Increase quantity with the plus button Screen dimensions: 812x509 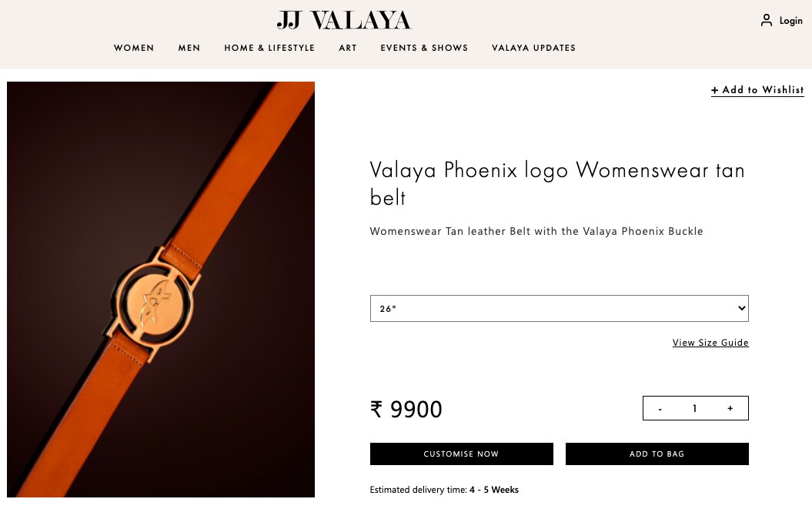coord(730,408)
